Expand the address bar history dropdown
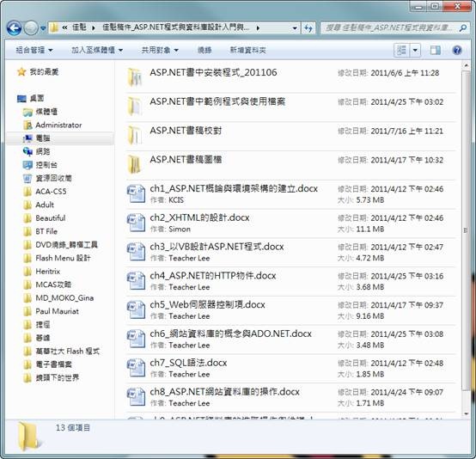 click(295, 28)
